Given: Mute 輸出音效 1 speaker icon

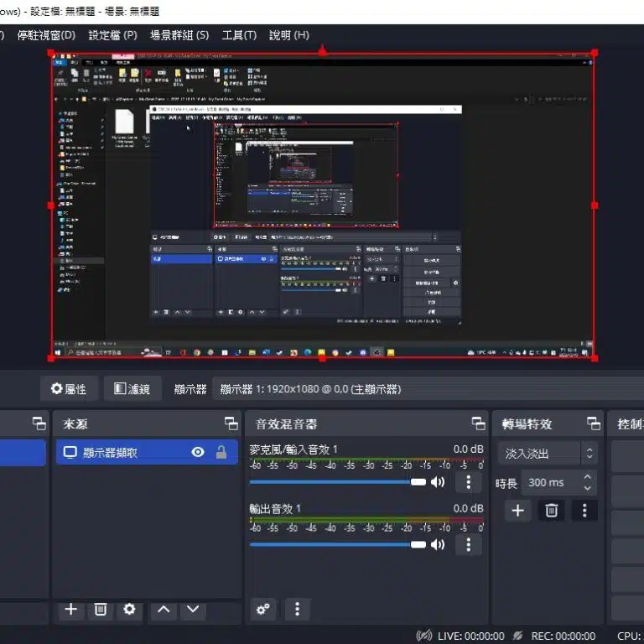Looking at the screenshot, I should [x=438, y=544].
